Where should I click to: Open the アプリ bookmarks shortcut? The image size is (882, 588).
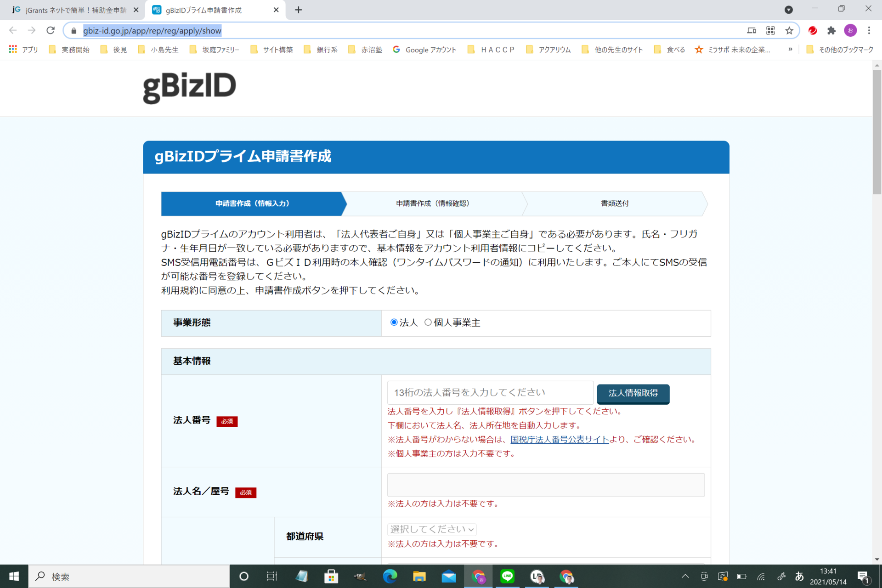(23, 49)
